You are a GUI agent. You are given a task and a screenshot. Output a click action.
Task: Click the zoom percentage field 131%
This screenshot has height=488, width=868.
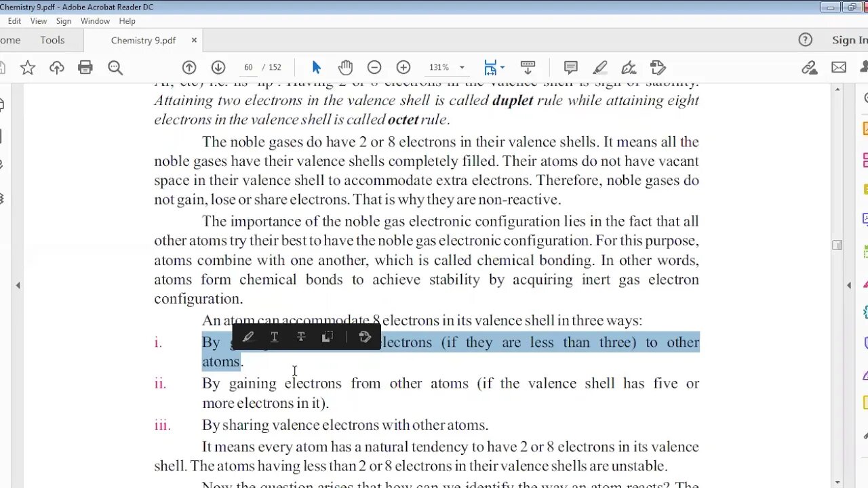coord(439,67)
